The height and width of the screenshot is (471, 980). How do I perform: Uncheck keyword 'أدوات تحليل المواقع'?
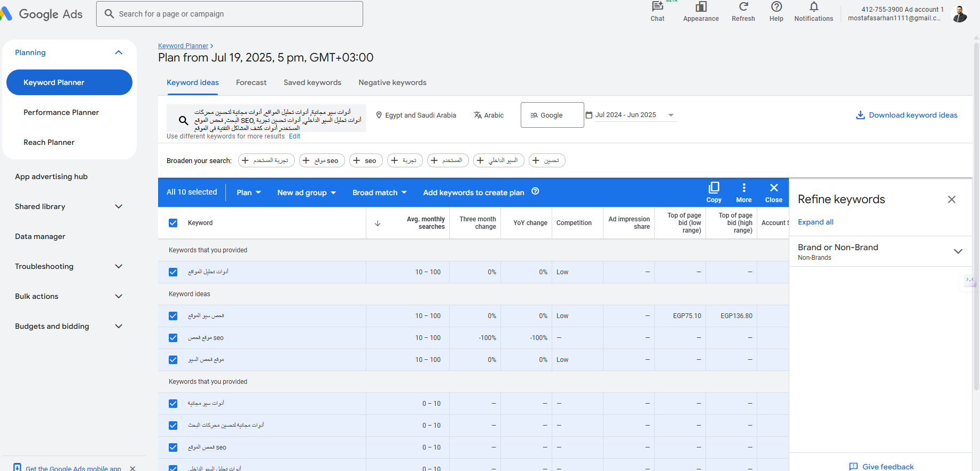[173, 272]
